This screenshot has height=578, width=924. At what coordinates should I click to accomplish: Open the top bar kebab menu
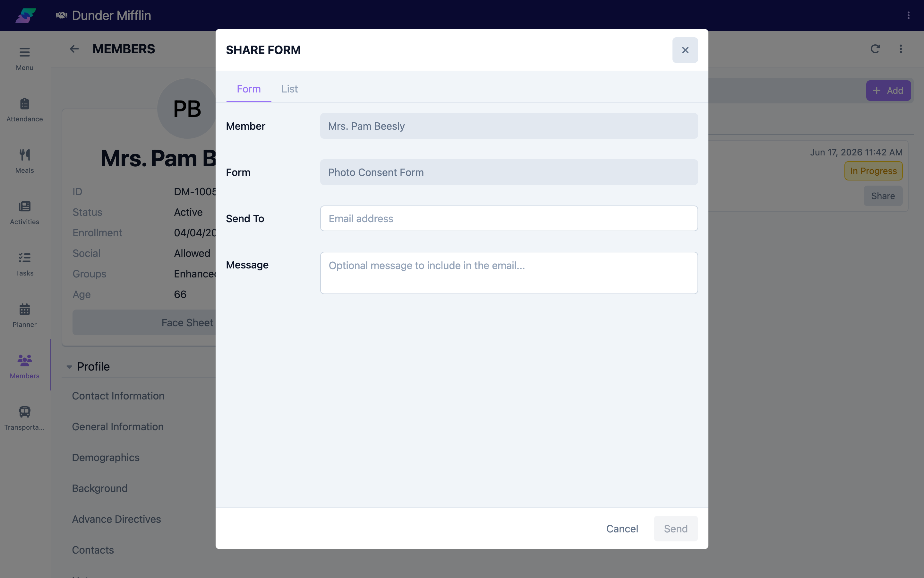tap(908, 15)
